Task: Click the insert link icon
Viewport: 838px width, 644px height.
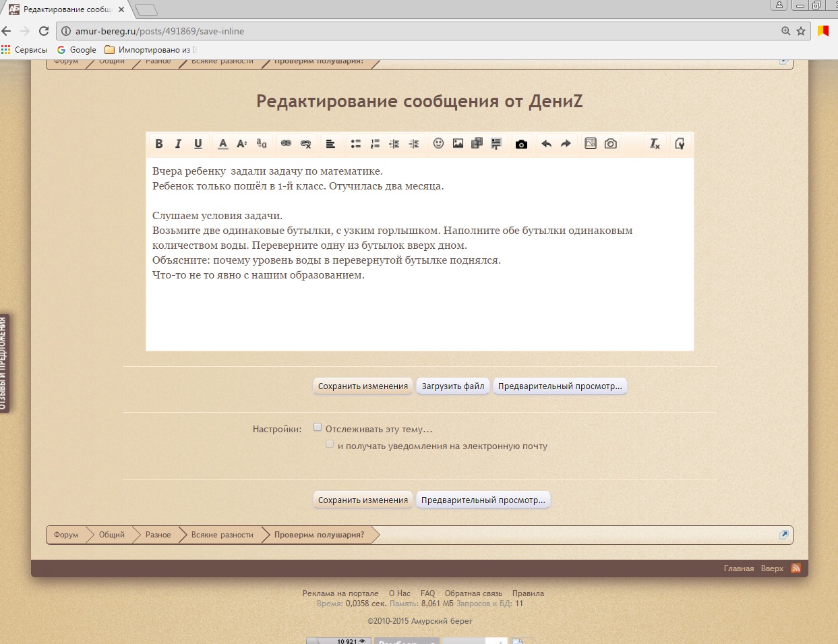Action: 286,144
